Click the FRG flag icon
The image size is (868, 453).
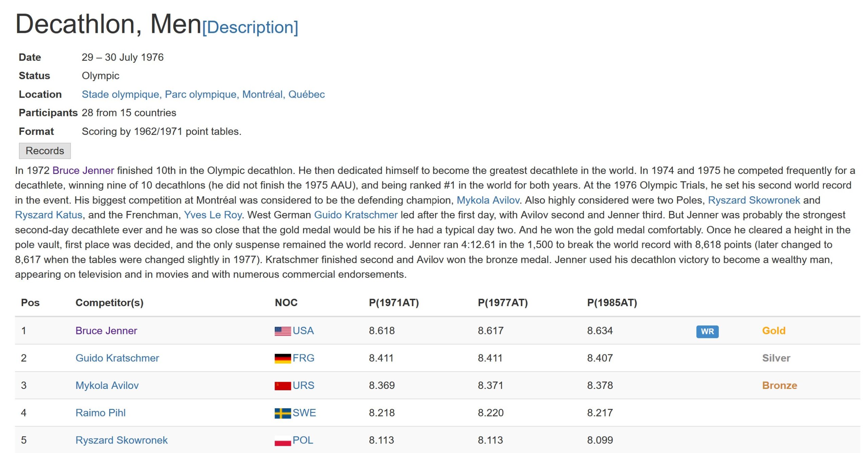pyautogui.click(x=282, y=358)
